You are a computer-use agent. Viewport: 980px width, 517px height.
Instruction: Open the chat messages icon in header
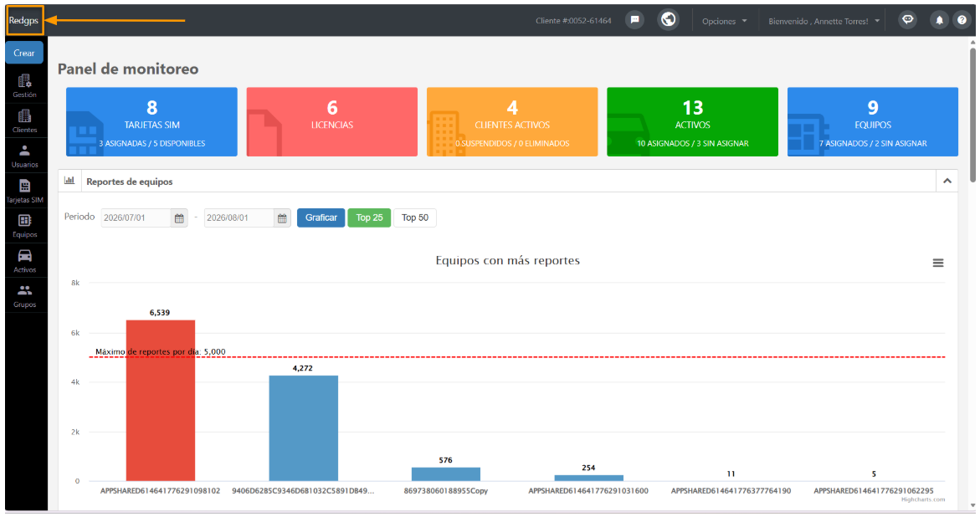pyautogui.click(x=634, y=20)
